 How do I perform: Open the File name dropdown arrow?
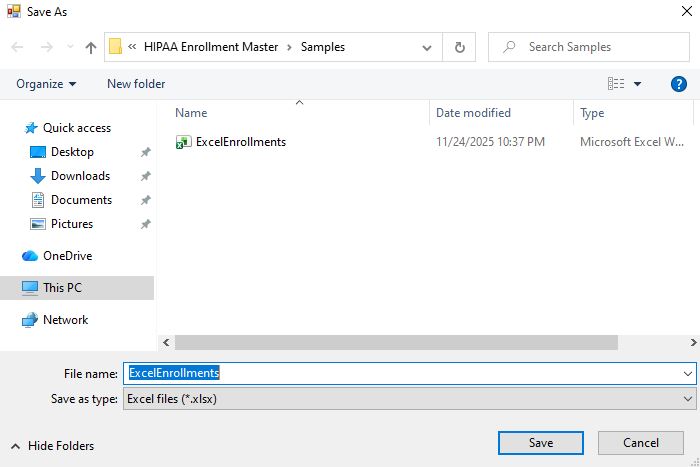pos(688,374)
